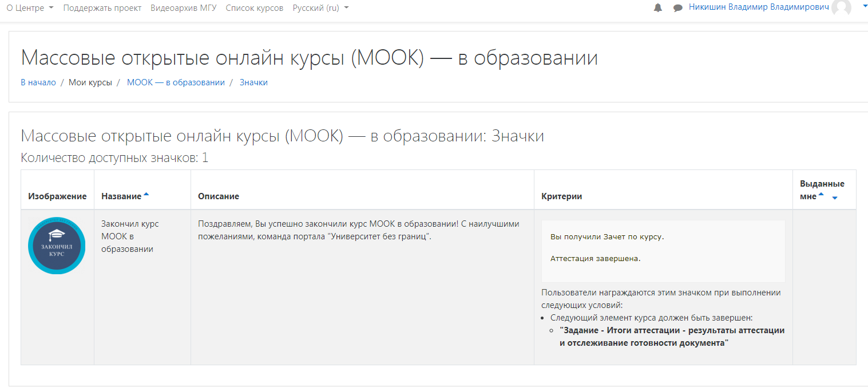The height and width of the screenshot is (387, 868).
Task: Open Список курсов from the navigation bar
Action: [x=254, y=8]
